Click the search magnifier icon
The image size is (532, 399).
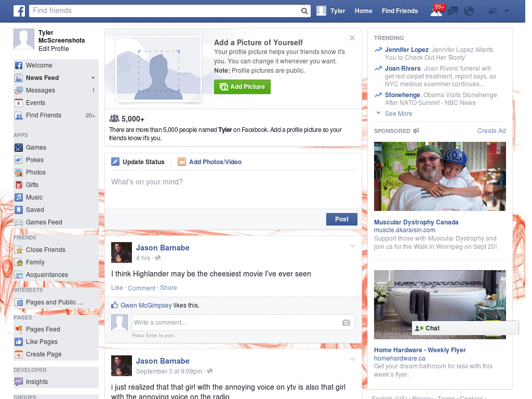304,11
